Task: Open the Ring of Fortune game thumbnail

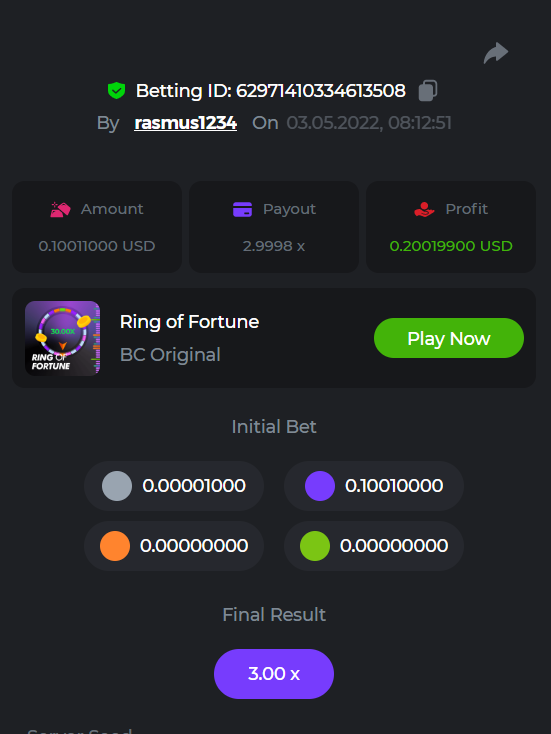Action: click(62, 338)
